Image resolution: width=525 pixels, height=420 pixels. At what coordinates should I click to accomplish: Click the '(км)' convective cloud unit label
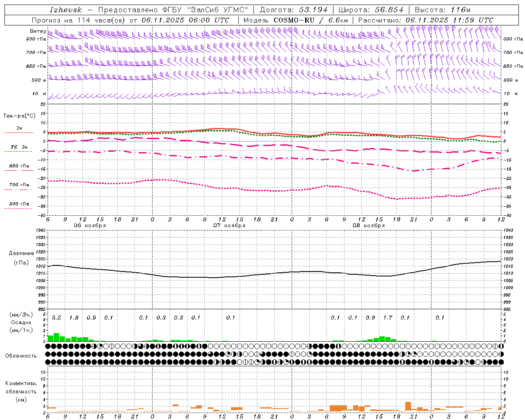(21, 399)
